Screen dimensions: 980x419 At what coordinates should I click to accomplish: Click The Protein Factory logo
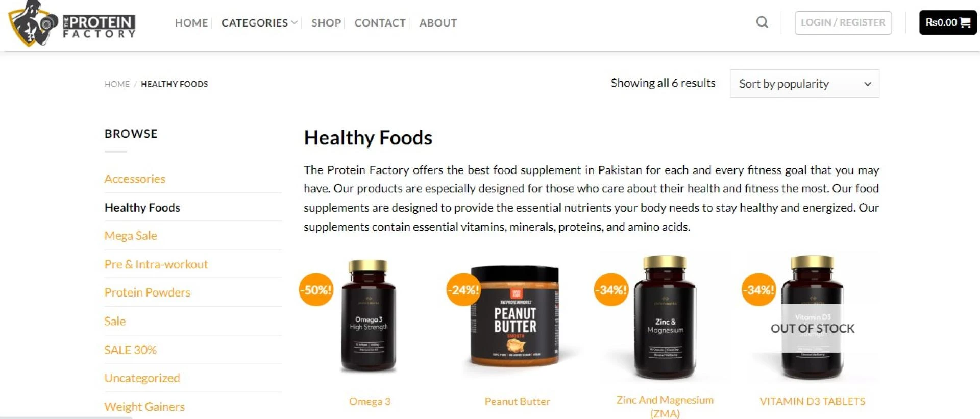click(72, 23)
